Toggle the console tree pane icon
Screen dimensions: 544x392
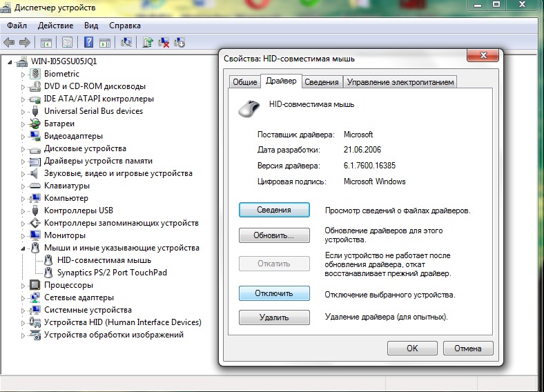point(46,43)
